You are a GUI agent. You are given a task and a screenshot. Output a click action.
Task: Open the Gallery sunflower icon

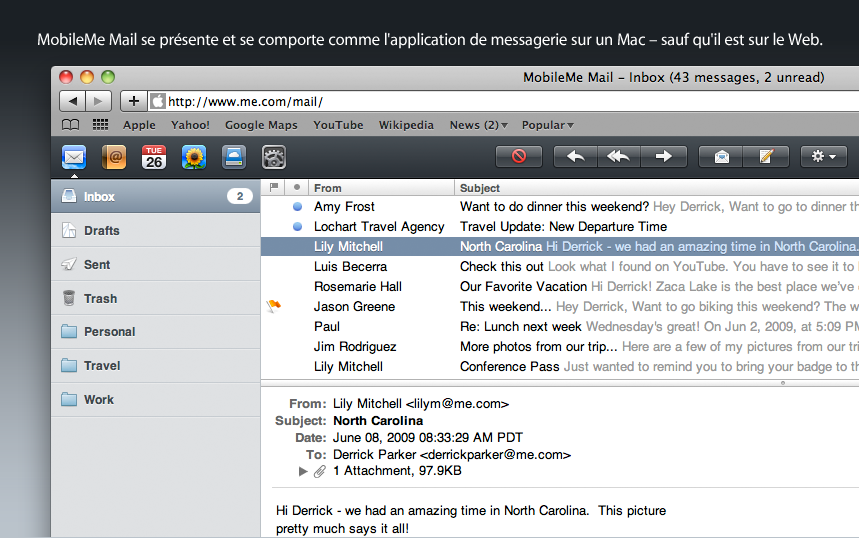coord(194,157)
